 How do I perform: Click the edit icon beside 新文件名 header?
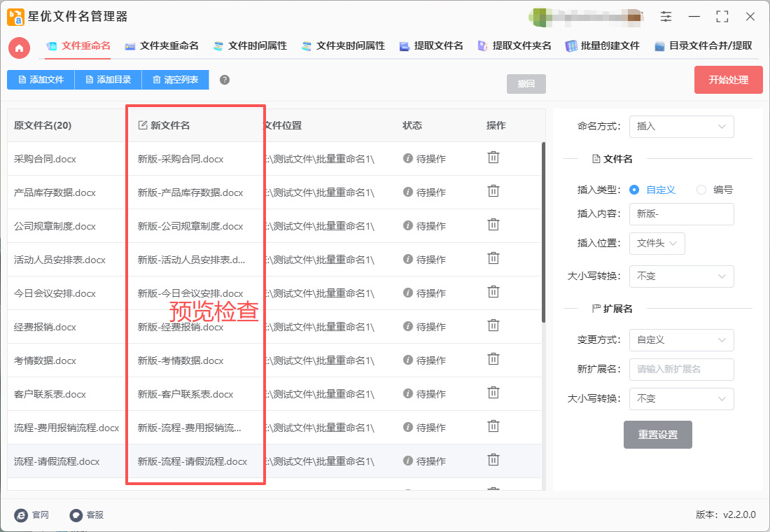click(142, 125)
